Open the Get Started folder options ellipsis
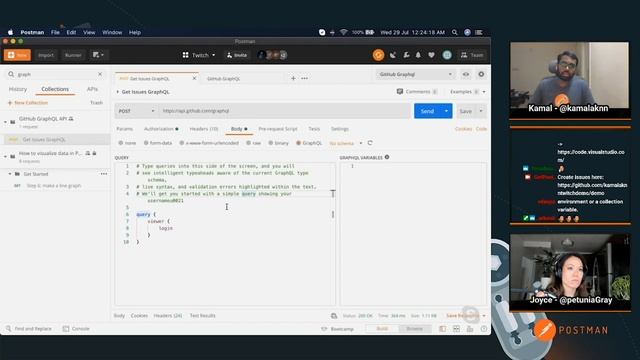640x360 pixels. coord(104,174)
